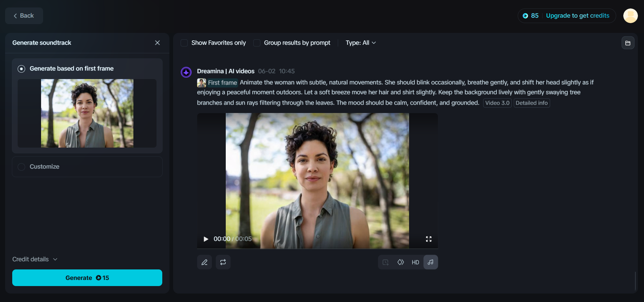The width and height of the screenshot is (644, 302).
Task: Open Detailed info for the video
Action: click(532, 103)
